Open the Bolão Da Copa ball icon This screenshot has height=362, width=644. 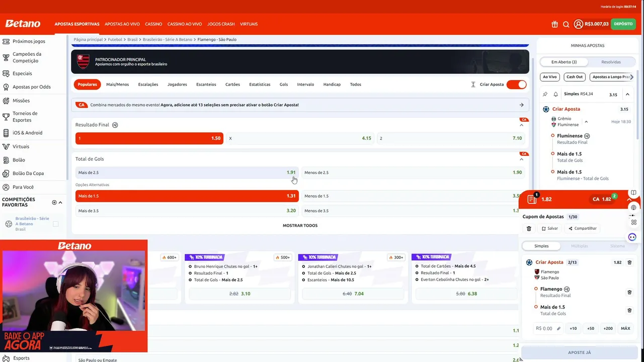point(6,173)
